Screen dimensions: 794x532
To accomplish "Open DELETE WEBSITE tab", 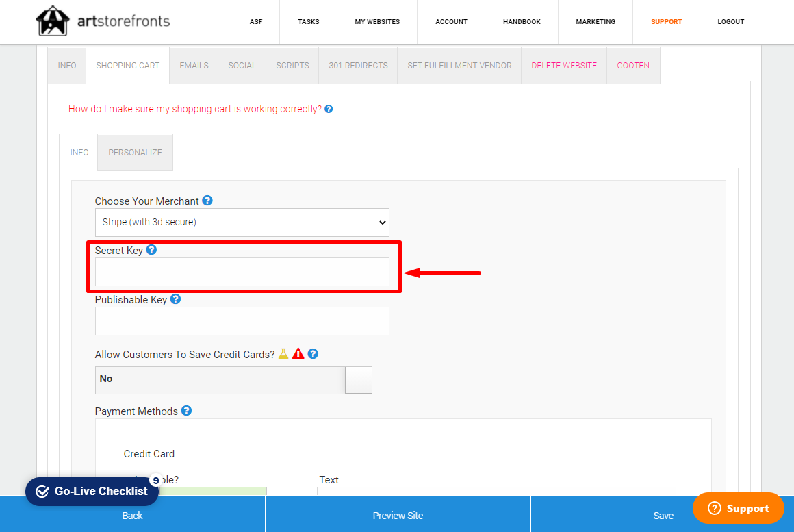I will coord(564,65).
